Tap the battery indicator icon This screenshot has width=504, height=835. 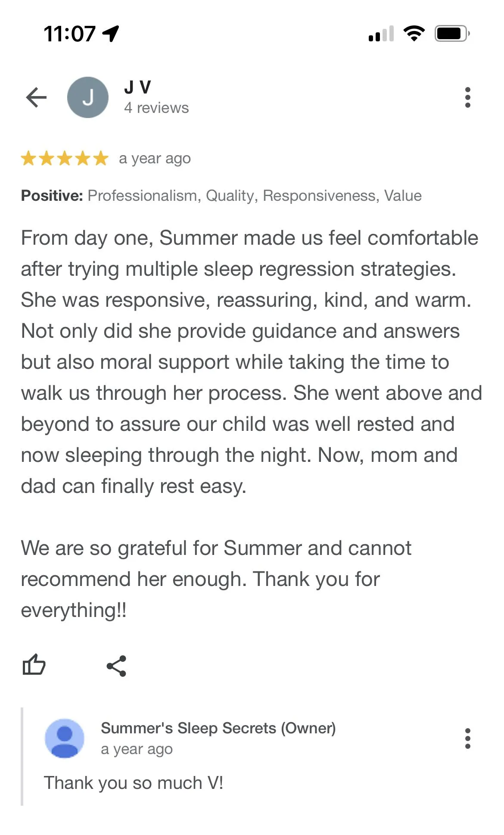[452, 33]
